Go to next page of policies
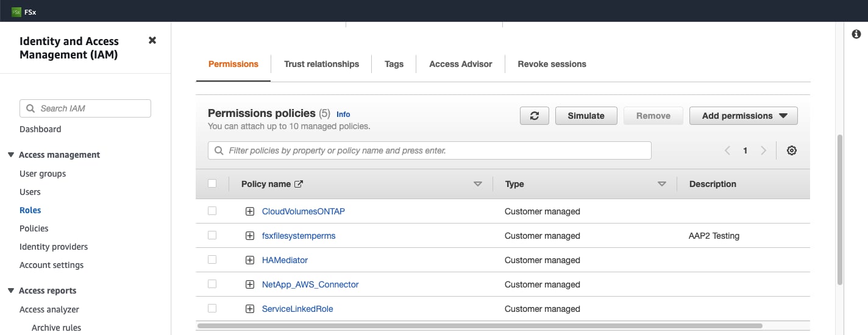 (x=763, y=150)
